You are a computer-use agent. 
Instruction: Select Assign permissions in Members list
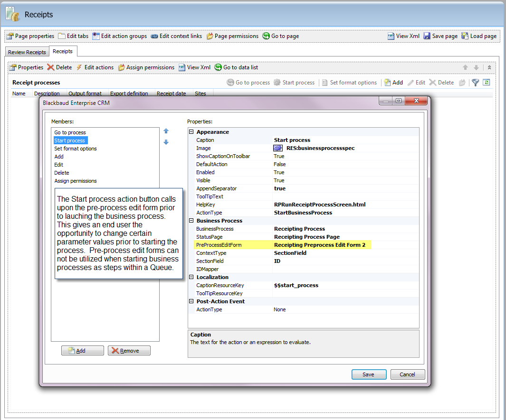[76, 181]
